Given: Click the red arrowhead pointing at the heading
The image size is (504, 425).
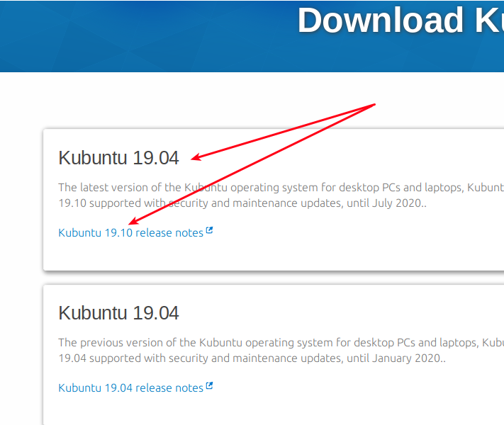Looking at the screenshot, I should point(196,157).
